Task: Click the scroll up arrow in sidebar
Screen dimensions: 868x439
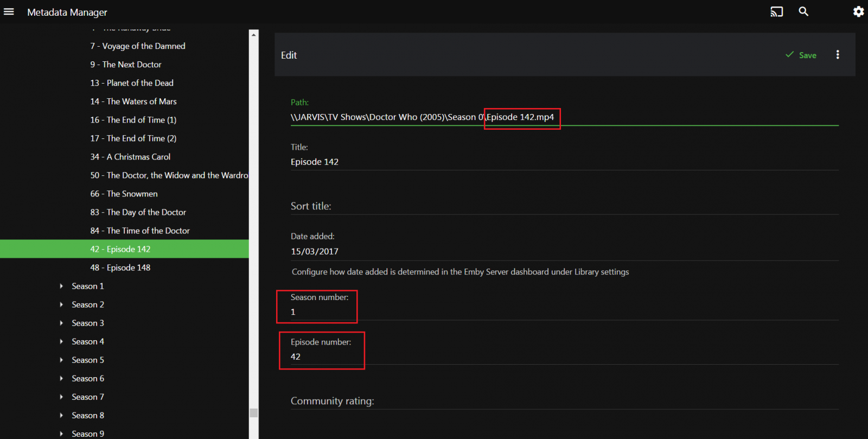Action: (253, 34)
